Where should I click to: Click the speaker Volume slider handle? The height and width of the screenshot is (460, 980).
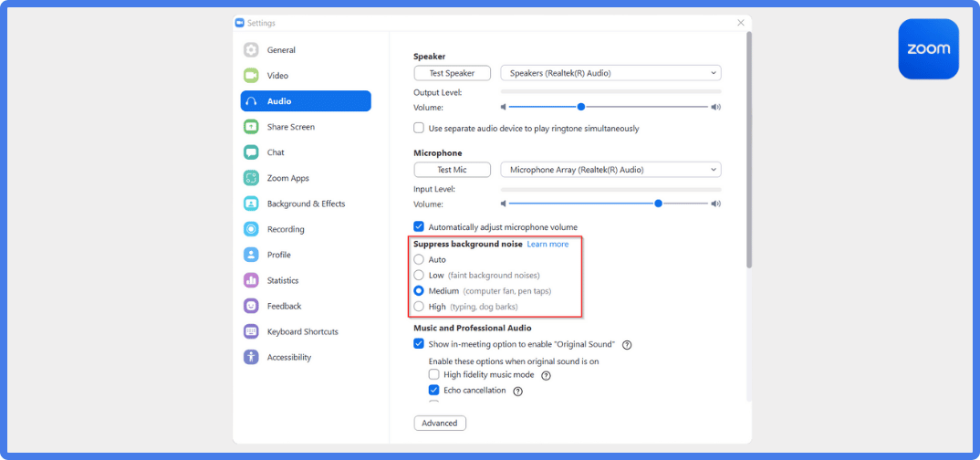[x=580, y=107]
